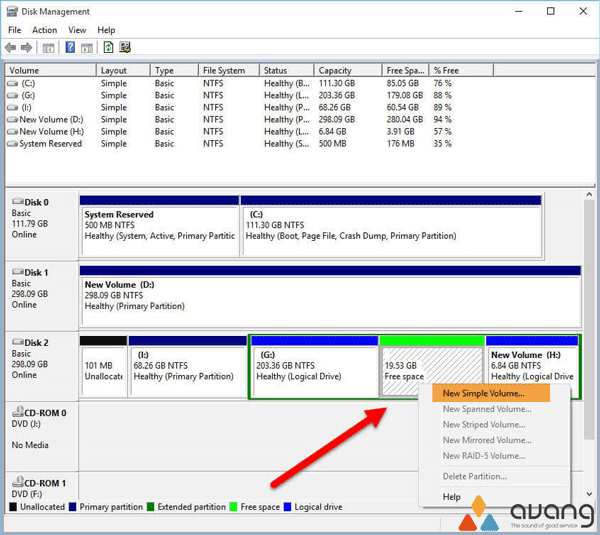Click the blue Help question-mark toolbar icon
Image resolution: width=600 pixels, height=535 pixels.
71,47
